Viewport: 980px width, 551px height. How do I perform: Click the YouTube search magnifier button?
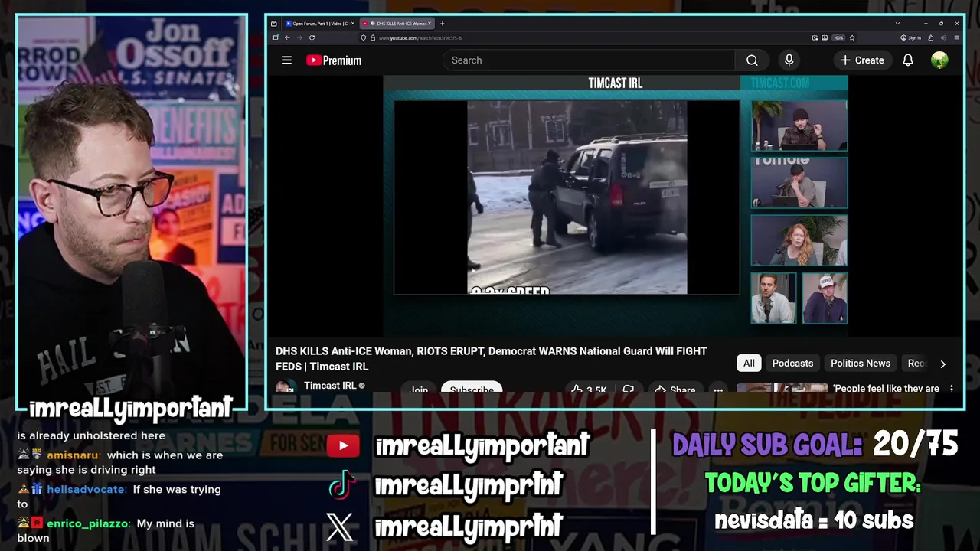pos(752,60)
